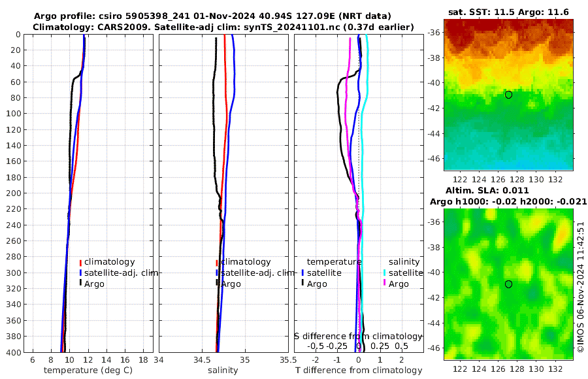The image size is (588, 379).
Task: Click the float location circle on SLA map
Action: (508, 284)
